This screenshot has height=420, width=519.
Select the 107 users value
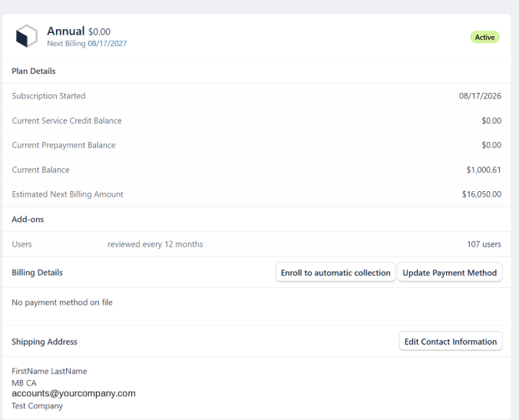point(484,244)
